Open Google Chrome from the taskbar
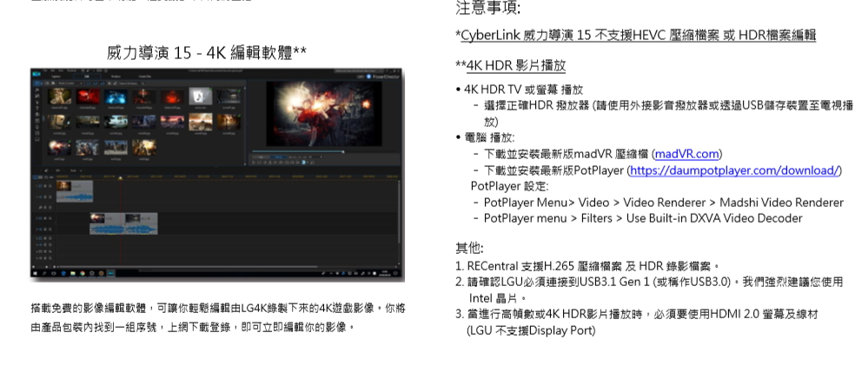Viewport: 868px width, 366px height. point(83,274)
